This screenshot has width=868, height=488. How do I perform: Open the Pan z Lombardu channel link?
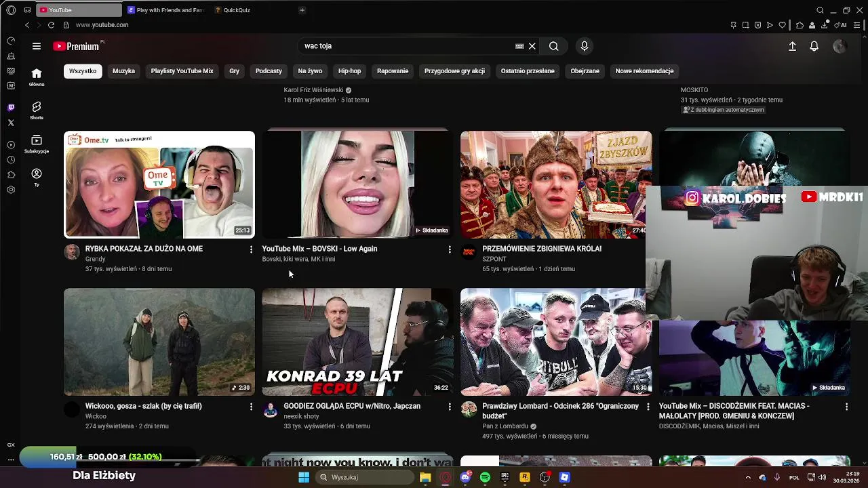[505, 426]
